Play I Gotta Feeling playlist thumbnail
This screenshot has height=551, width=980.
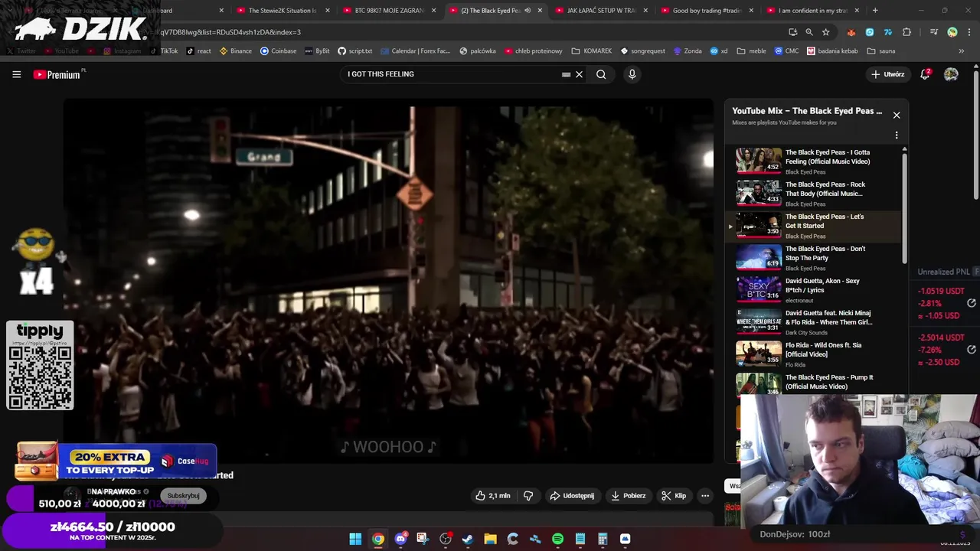pos(759,161)
